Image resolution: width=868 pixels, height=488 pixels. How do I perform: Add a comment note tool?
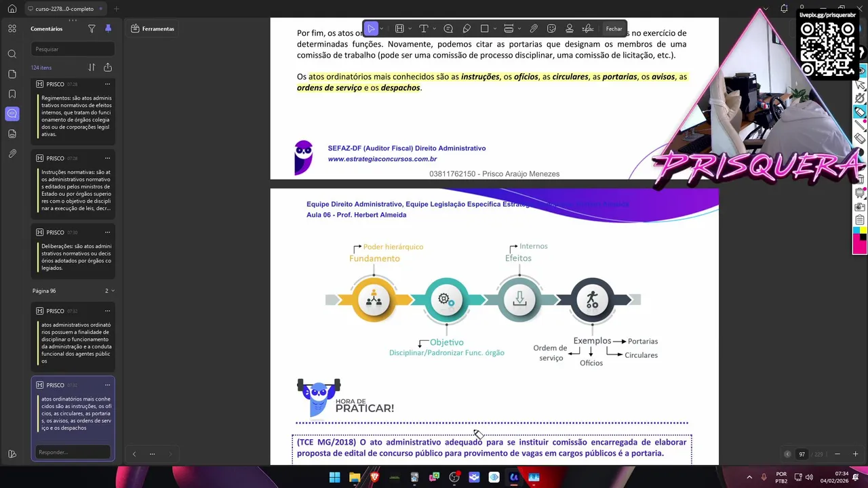448,28
